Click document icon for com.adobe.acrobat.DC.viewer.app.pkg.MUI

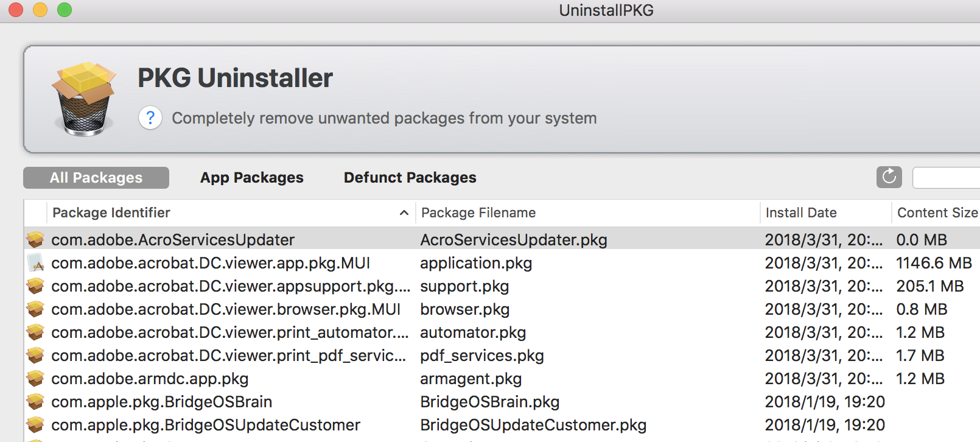pos(35,263)
